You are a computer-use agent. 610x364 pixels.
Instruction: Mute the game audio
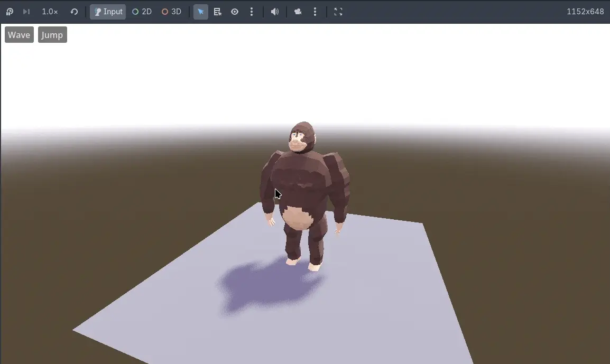[x=274, y=12]
